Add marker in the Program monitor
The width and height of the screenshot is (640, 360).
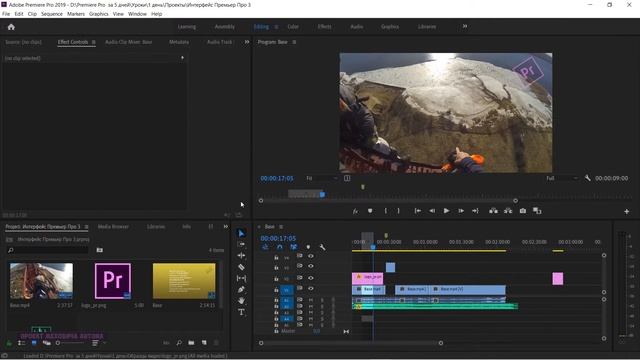pyautogui.click(x=370, y=211)
